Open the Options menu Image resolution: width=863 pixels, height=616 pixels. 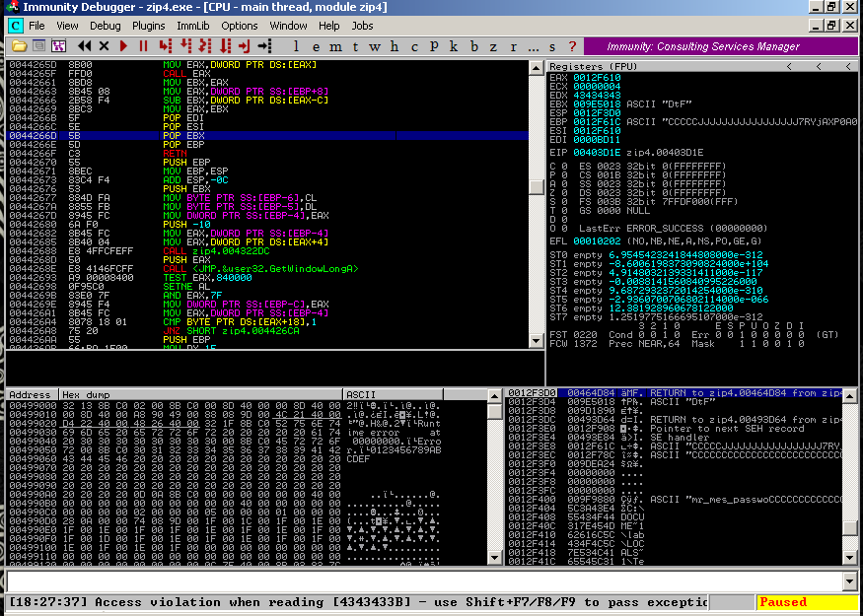point(240,26)
